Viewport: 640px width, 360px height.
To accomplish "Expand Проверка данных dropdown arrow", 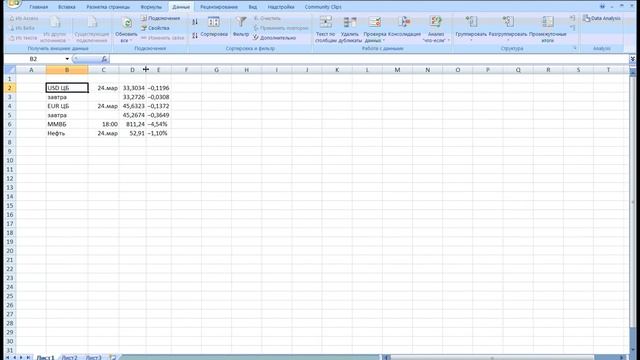I will point(384,41).
